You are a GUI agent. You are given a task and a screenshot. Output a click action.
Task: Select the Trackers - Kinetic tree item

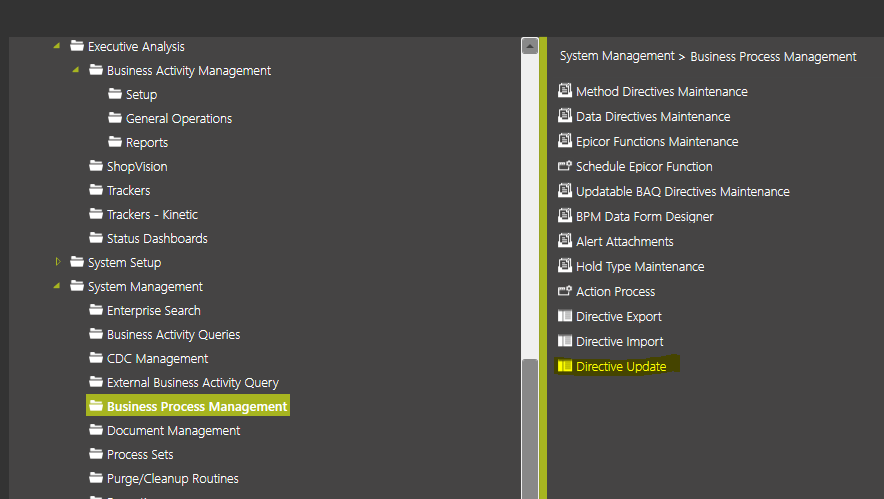coord(152,214)
